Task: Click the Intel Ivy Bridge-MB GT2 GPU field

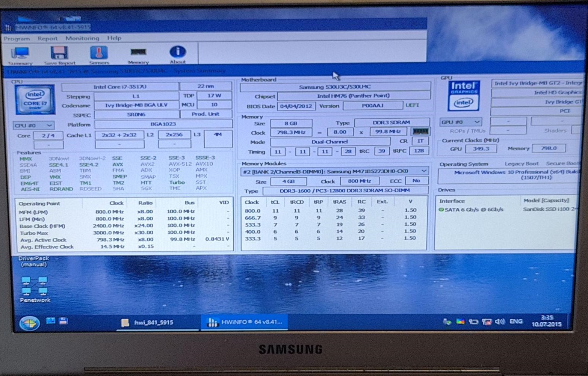Action: coord(538,83)
